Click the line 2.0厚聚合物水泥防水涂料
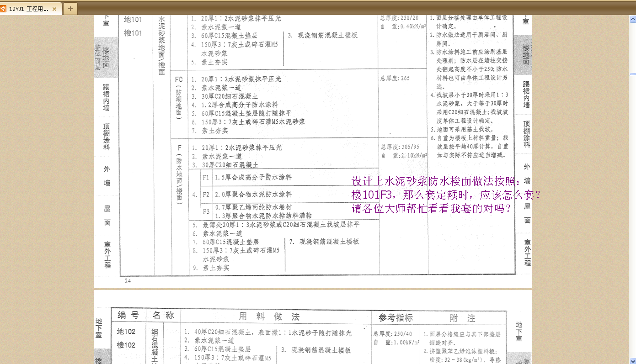 253,195
